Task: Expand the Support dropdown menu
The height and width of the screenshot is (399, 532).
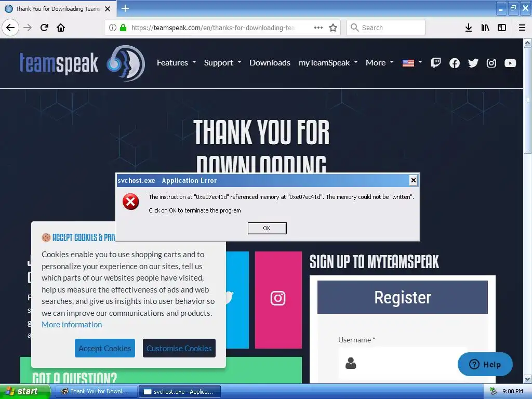Action: (222, 63)
